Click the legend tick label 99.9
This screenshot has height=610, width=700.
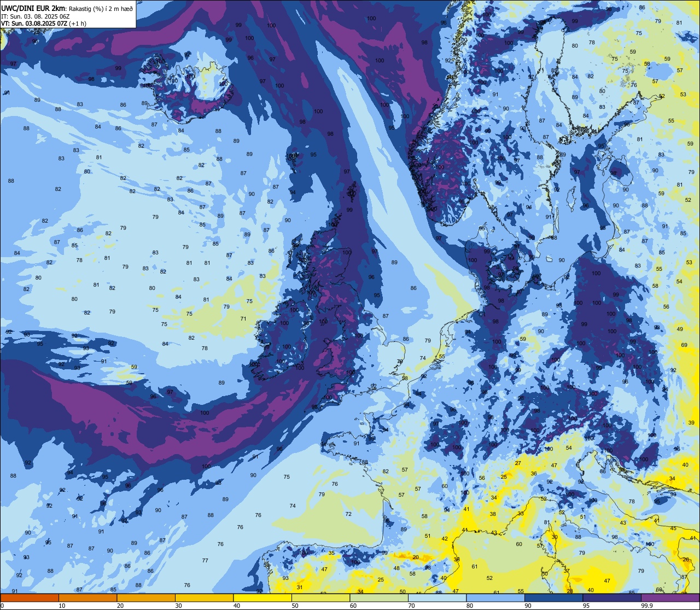(647, 606)
